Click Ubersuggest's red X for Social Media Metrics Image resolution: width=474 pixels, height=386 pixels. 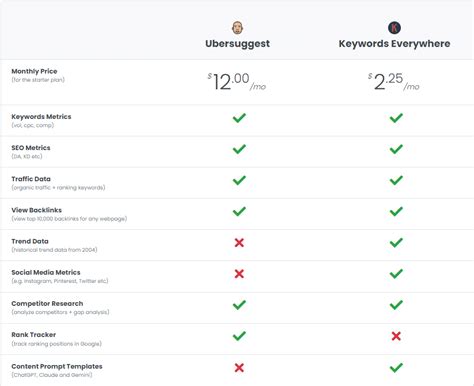239,274
